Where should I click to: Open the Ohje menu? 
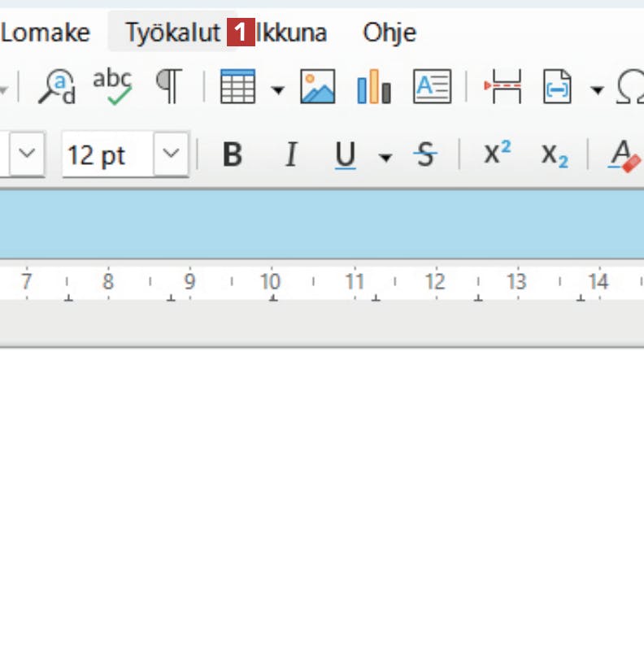(x=389, y=33)
